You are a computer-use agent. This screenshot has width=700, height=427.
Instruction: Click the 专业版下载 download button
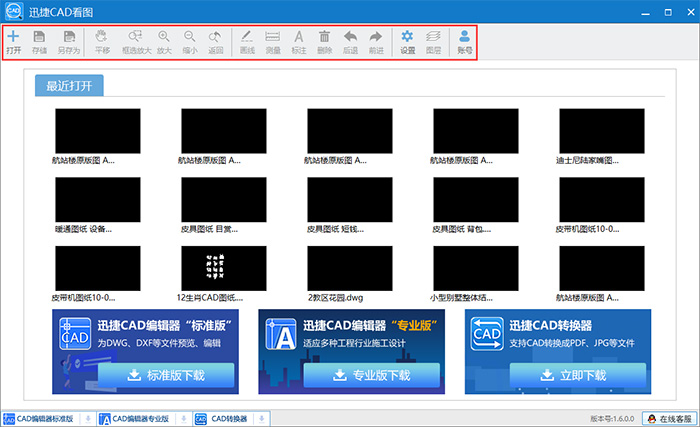372,375
